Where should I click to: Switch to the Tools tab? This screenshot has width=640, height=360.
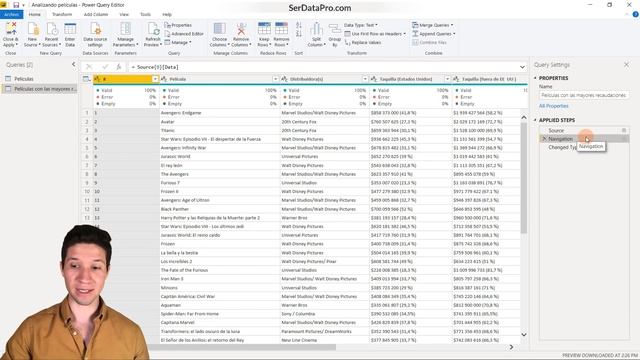click(x=145, y=15)
